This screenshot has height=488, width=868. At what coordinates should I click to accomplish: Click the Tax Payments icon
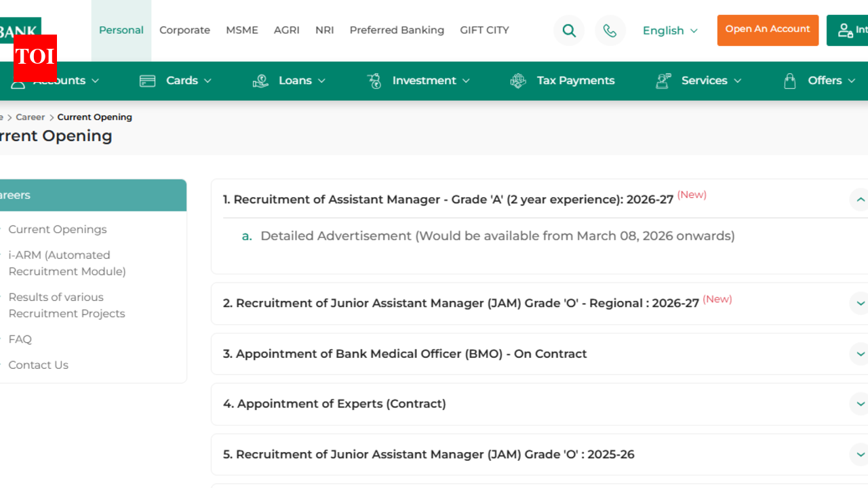pos(517,80)
